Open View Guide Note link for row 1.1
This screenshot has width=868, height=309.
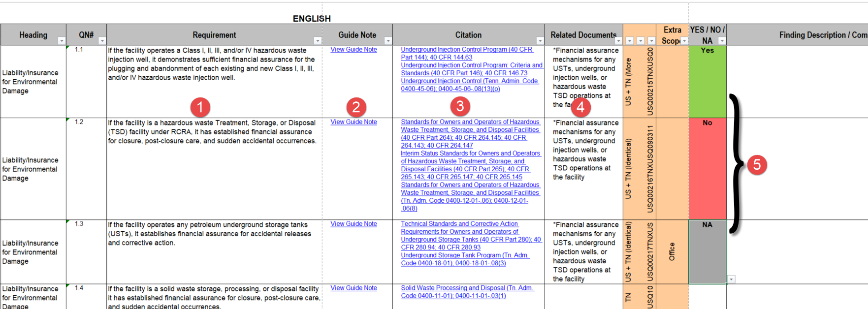(354, 50)
